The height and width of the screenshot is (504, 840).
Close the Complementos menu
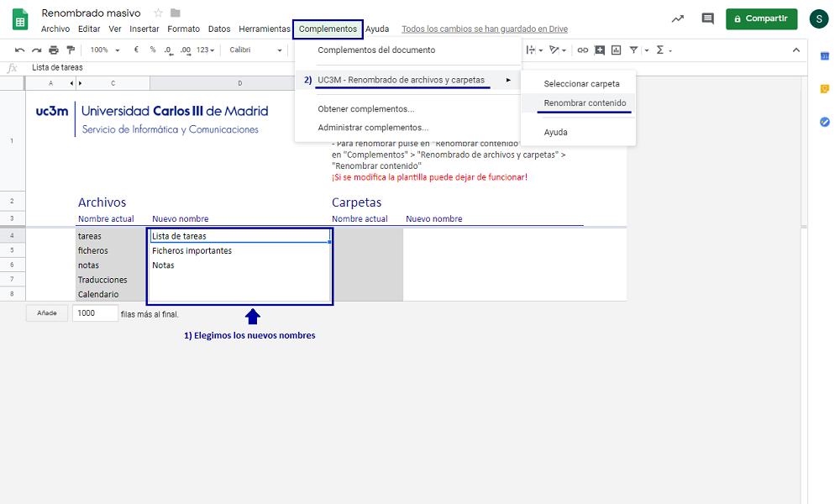tap(328, 29)
